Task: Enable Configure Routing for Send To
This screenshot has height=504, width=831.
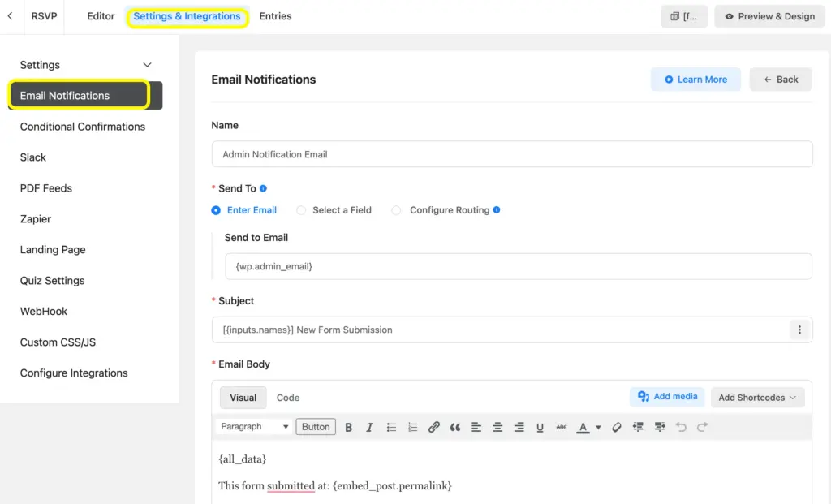Action: tap(396, 210)
